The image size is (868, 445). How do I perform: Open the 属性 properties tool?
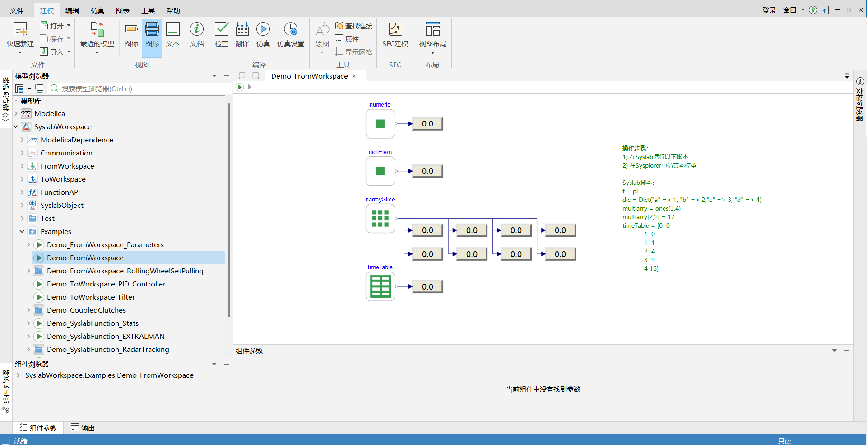(x=347, y=39)
